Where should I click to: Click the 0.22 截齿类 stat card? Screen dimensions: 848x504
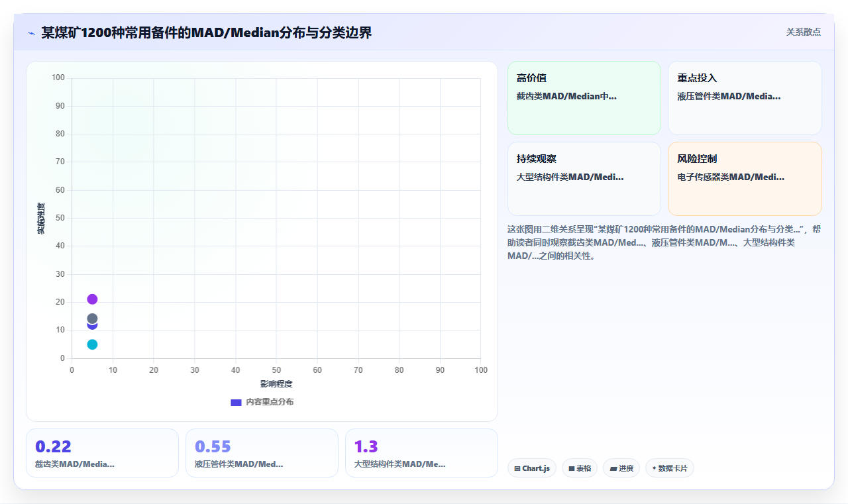pos(102,453)
